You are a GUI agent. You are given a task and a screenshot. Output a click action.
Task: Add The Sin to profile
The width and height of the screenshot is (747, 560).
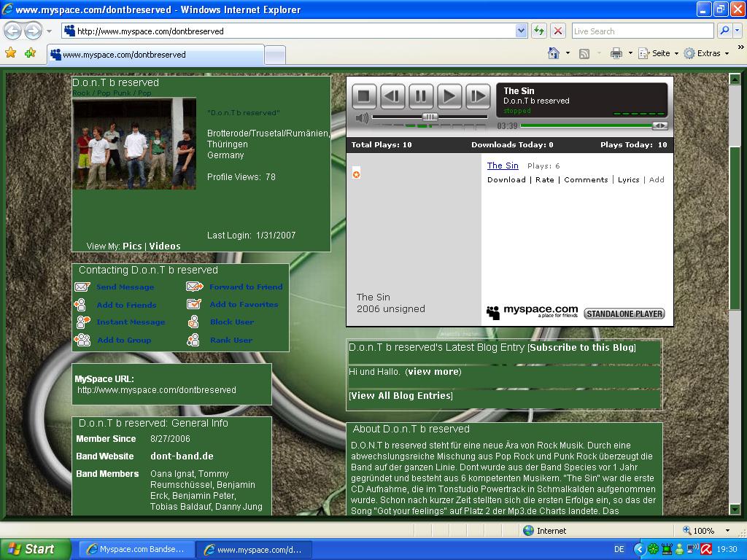(x=657, y=179)
